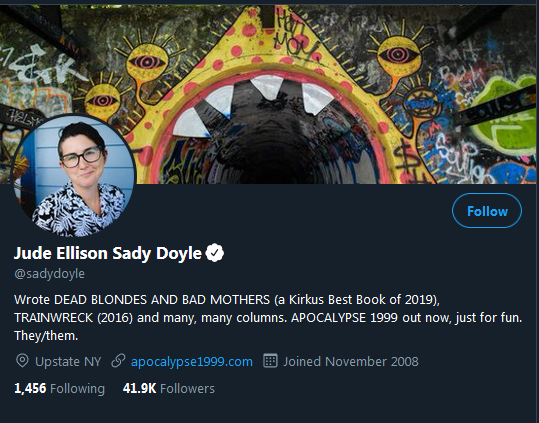The height and width of the screenshot is (423, 539).
Task: Click the TRAINWRECK (2016) bio text
Action: pos(74,318)
